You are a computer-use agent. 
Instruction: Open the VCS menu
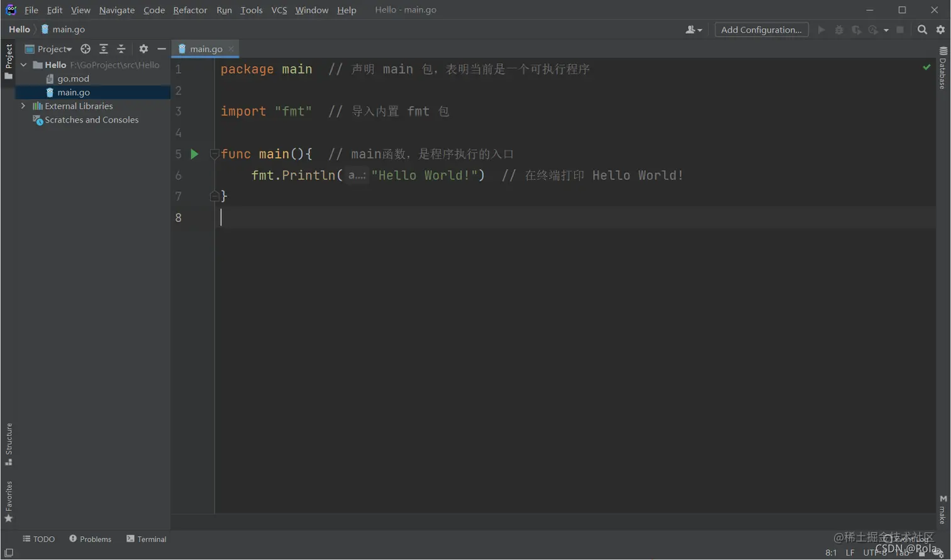coord(279,10)
